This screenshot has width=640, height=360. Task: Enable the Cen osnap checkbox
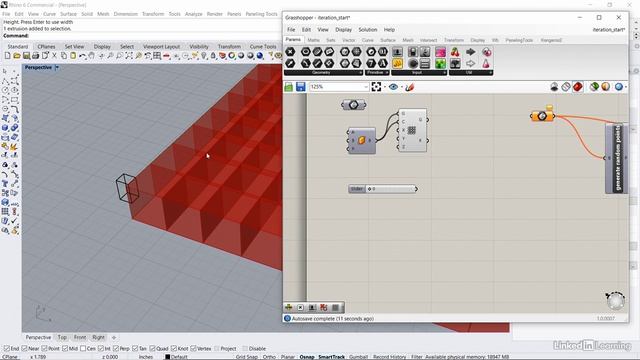click(83, 349)
